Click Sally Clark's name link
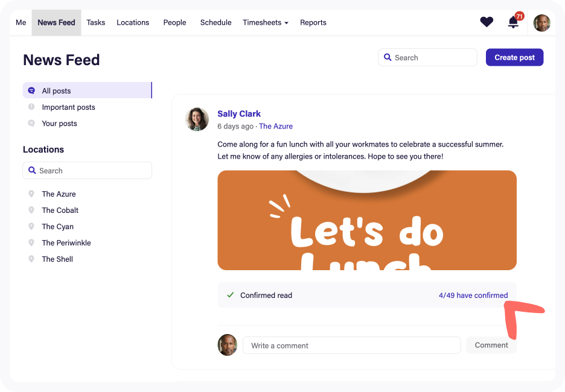Screen dimensions: 565x392 239,113
